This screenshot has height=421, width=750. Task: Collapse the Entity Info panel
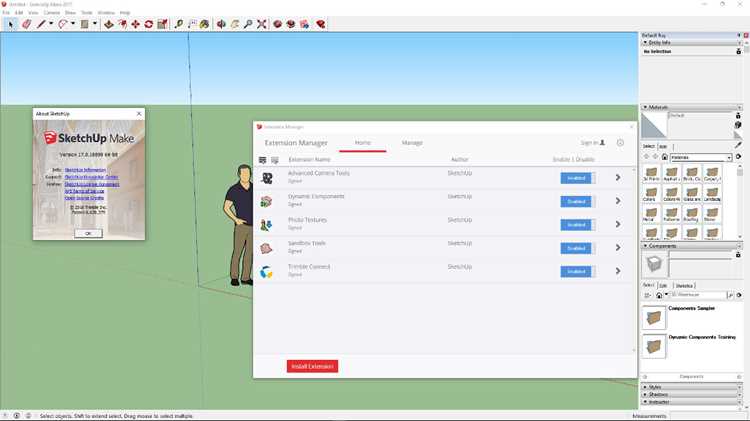tap(645, 43)
